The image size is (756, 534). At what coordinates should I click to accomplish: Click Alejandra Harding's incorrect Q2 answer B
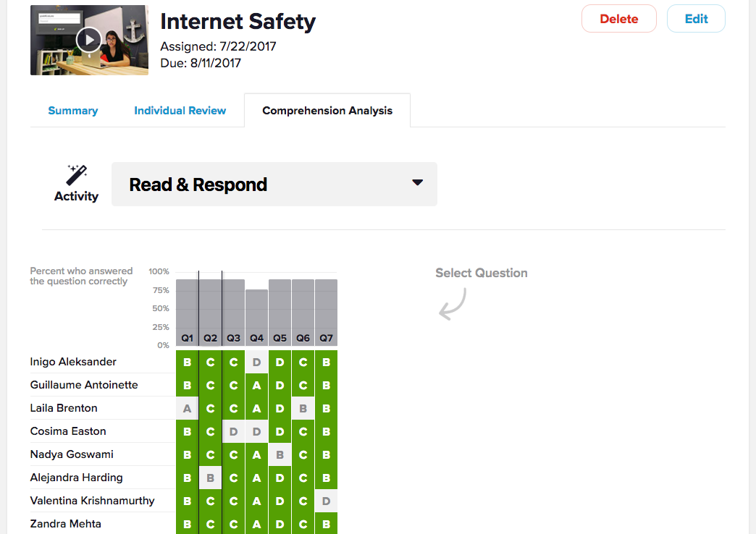tap(210, 478)
